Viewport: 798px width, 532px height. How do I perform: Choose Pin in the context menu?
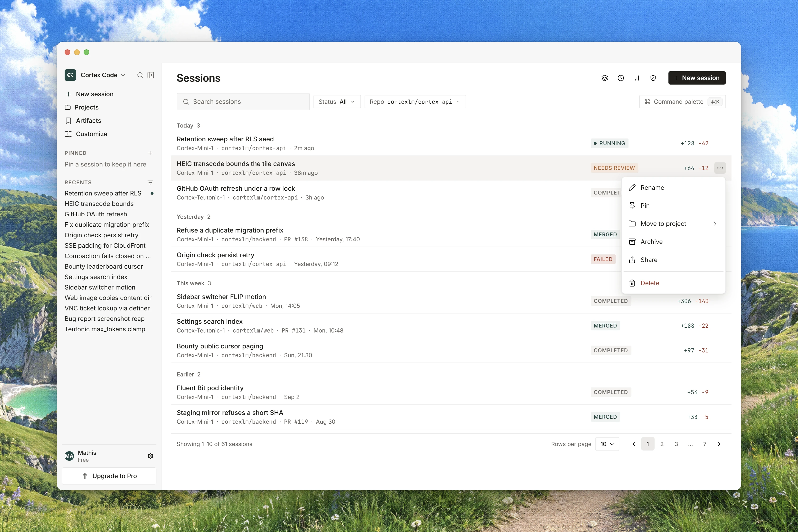pos(673,206)
